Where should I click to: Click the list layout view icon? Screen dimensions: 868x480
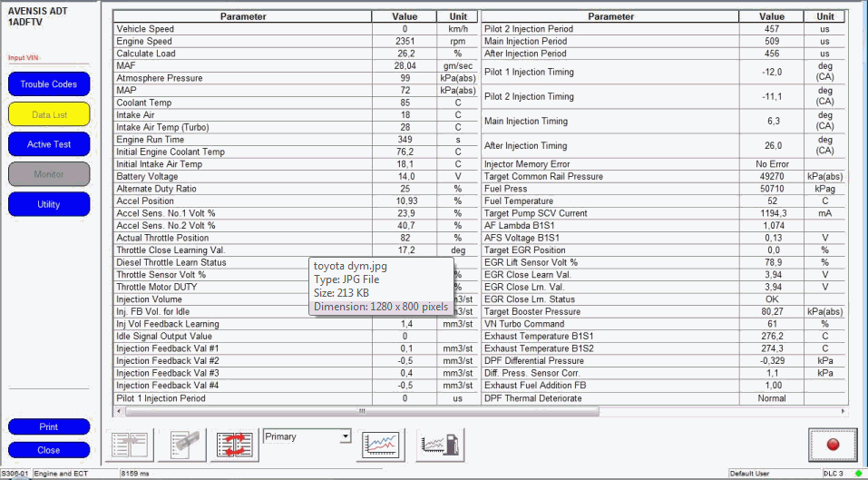point(130,445)
